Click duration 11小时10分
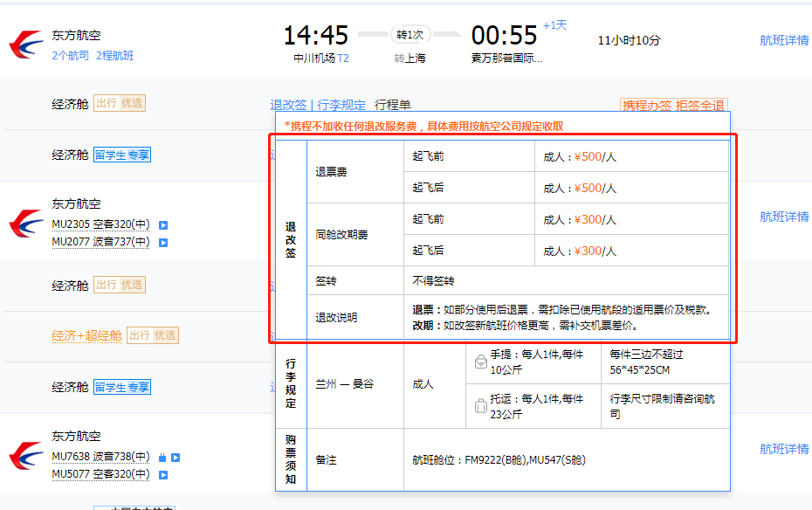 pyautogui.click(x=630, y=40)
